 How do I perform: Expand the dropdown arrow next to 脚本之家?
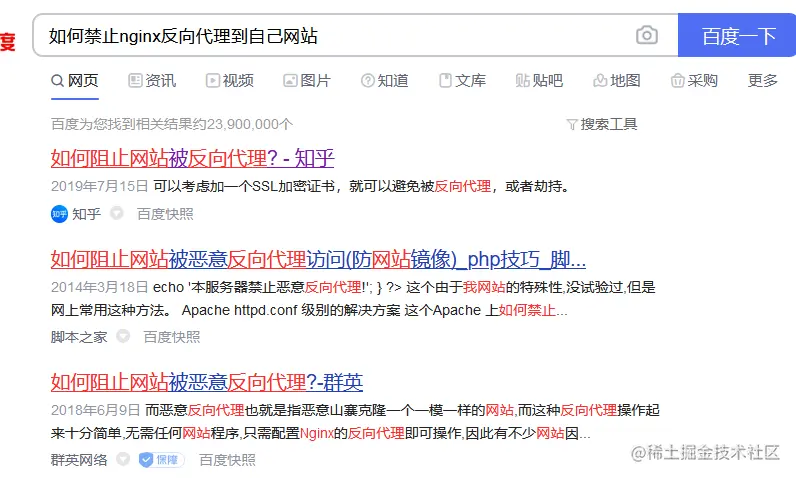coord(123,336)
